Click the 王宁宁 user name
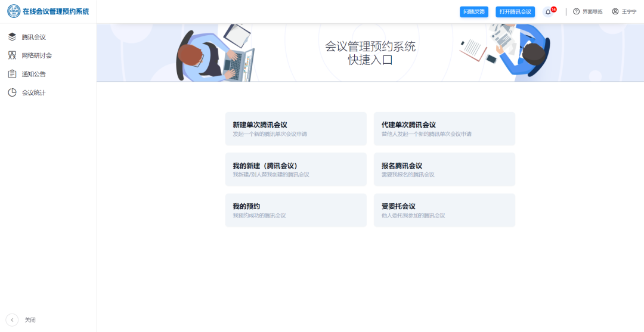This screenshot has width=644, height=332. 629,11
